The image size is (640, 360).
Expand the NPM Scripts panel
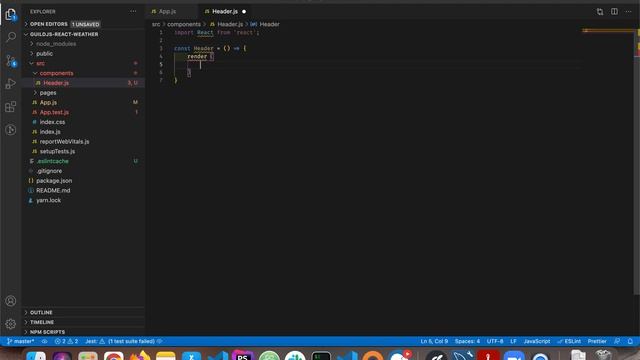pos(47,332)
